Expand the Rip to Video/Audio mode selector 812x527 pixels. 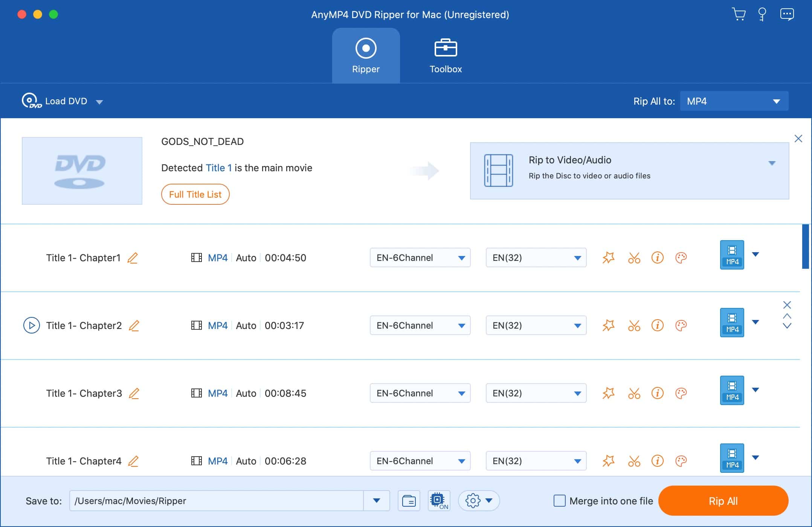tap(772, 163)
